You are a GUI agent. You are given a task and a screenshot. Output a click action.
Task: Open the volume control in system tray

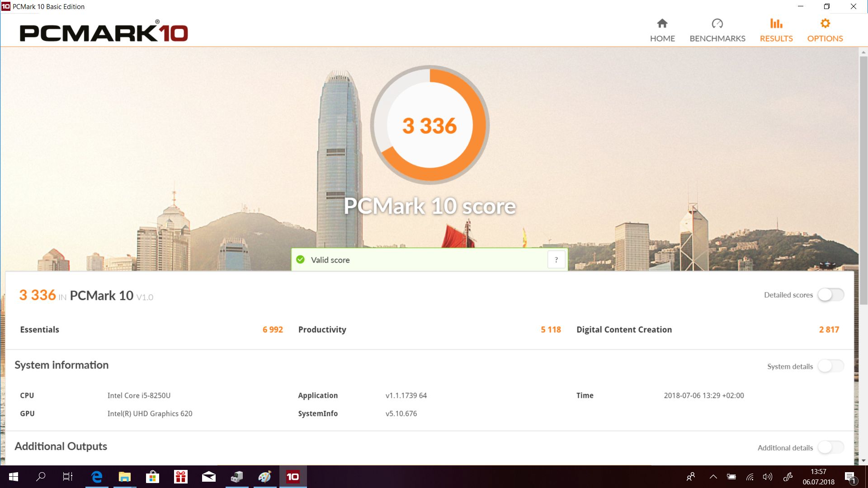tap(767, 477)
